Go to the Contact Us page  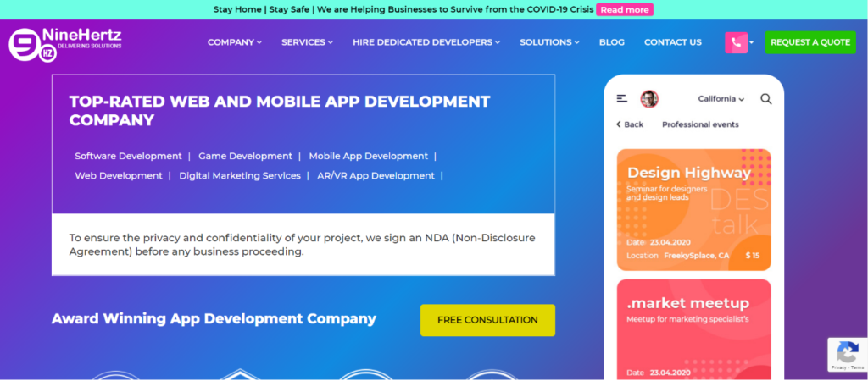tap(672, 42)
